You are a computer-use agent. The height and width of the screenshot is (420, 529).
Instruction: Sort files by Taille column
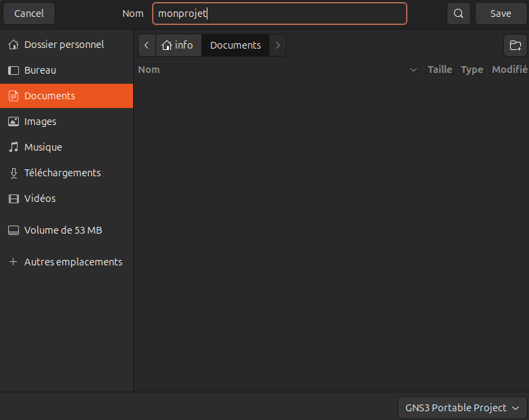pyautogui.click(x=439, y=70)
